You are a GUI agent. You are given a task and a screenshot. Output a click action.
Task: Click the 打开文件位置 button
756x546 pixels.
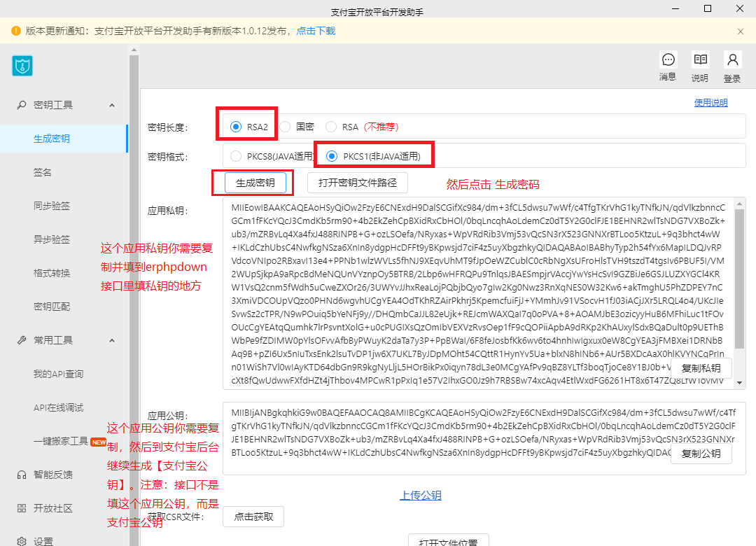pos(449,540)
